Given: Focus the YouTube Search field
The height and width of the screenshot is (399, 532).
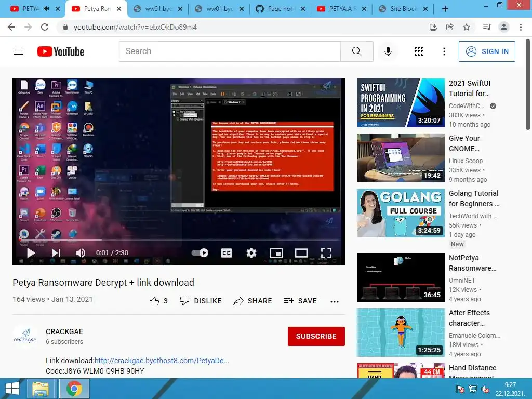Looking at the screenshot, I should [230, 51].
